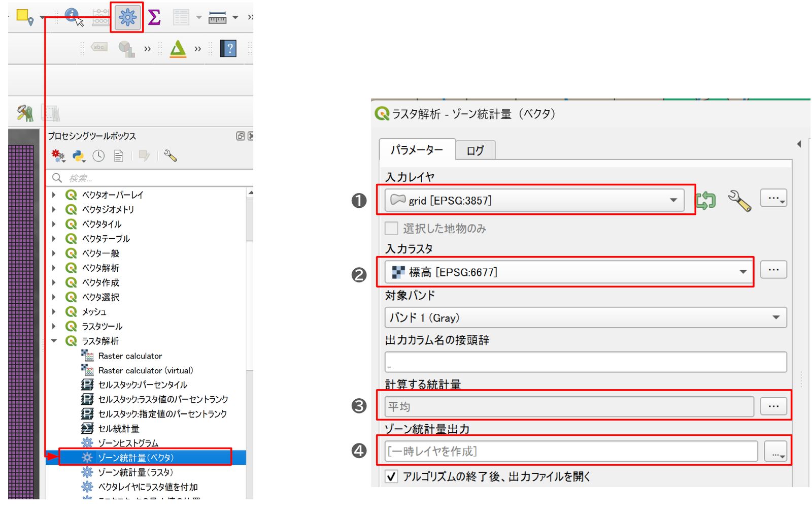The image size is (812, 511).
Task: Click the abc label toolbar icon
Action: (99, 47)
